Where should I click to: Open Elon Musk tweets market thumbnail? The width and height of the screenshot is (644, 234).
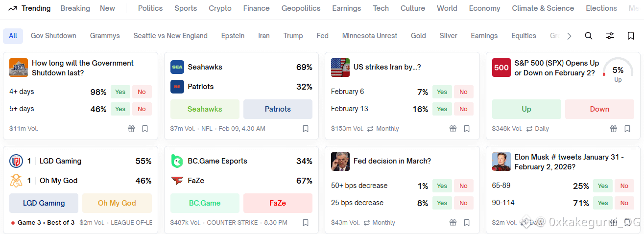click(x=501, y=162)
